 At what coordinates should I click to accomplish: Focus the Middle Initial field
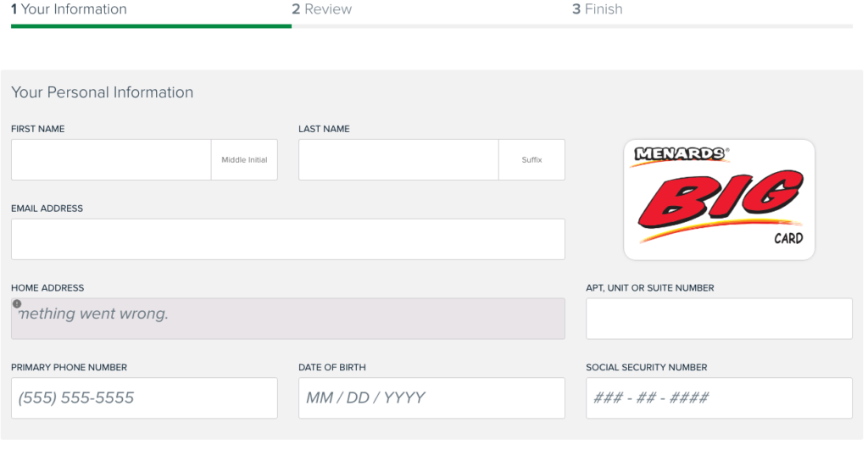click(244, 159)
